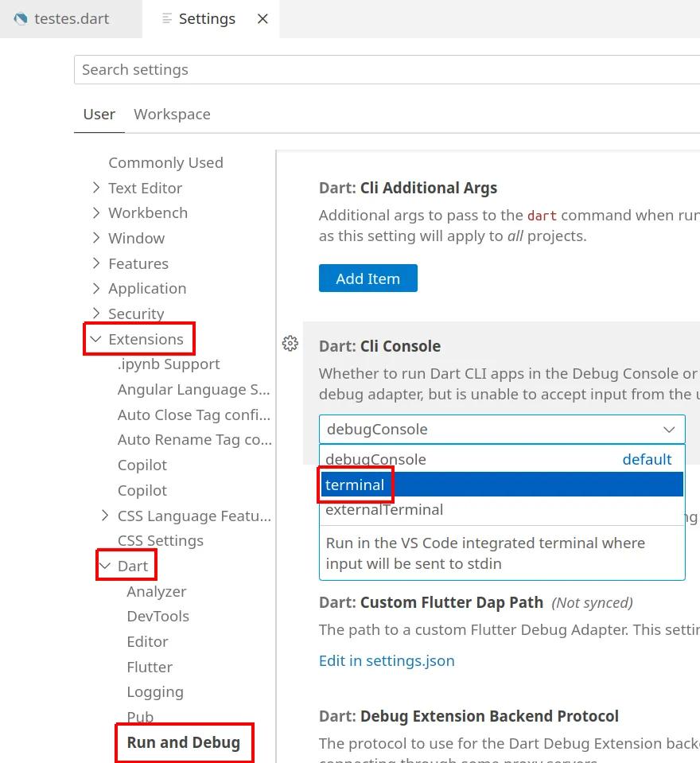Close the Settings tab
700x763 pixels.
click(x=262, y=19)
